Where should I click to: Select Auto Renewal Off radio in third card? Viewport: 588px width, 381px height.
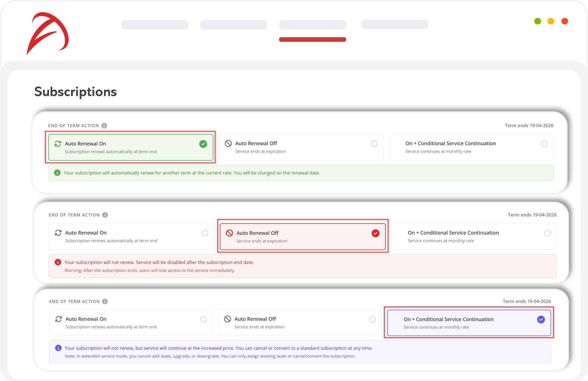tap(373, 319)
